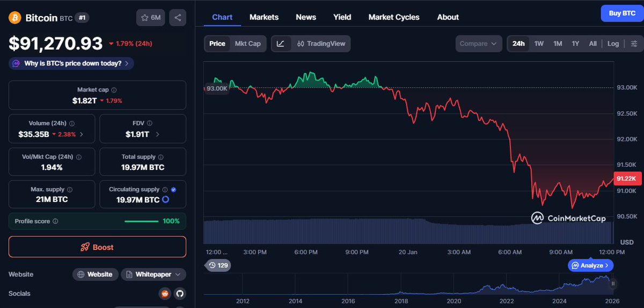Open the About tab

pos(448,17)
